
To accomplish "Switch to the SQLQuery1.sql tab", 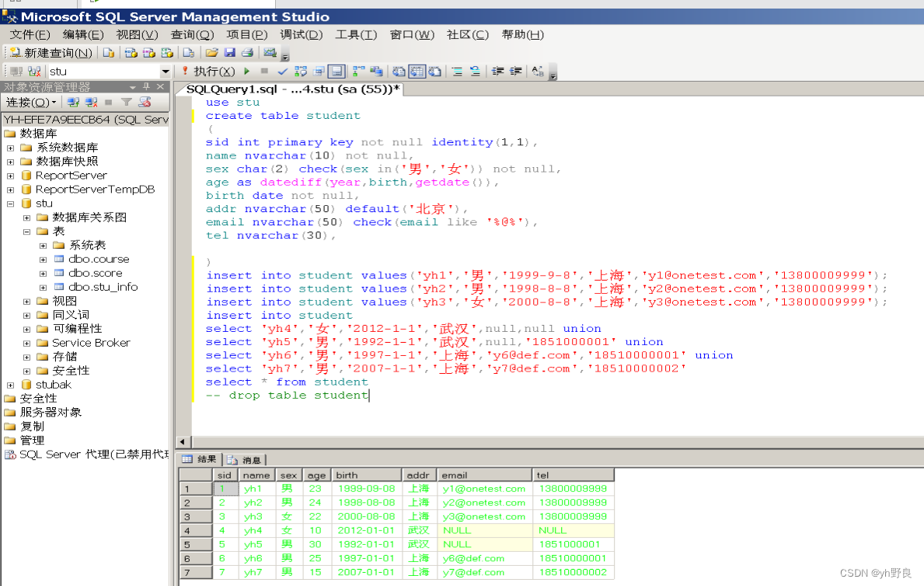I will 292,89.
